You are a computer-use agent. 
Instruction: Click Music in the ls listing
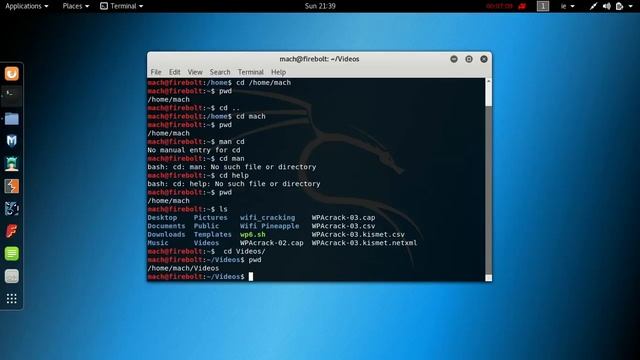(158, 243)
